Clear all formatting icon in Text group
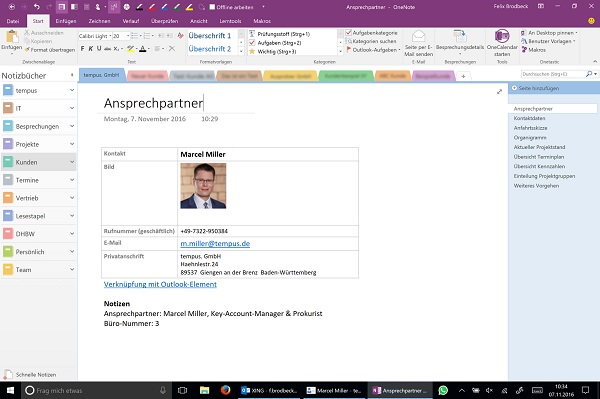 click(x=181, y=36)
